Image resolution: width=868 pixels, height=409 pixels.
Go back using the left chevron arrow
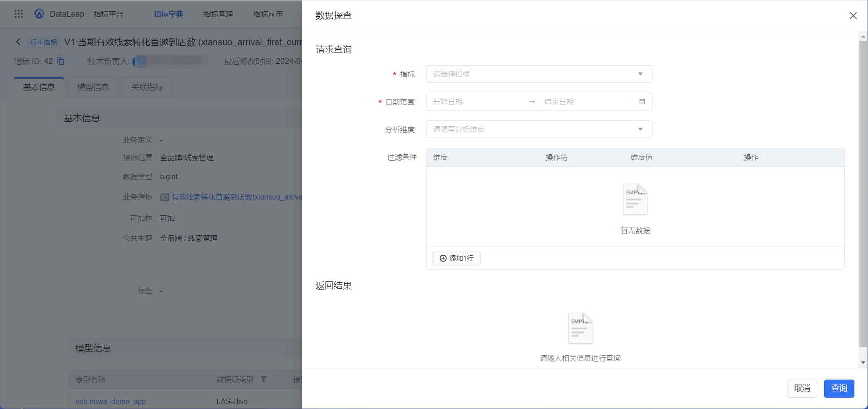[x=18, y=42]
